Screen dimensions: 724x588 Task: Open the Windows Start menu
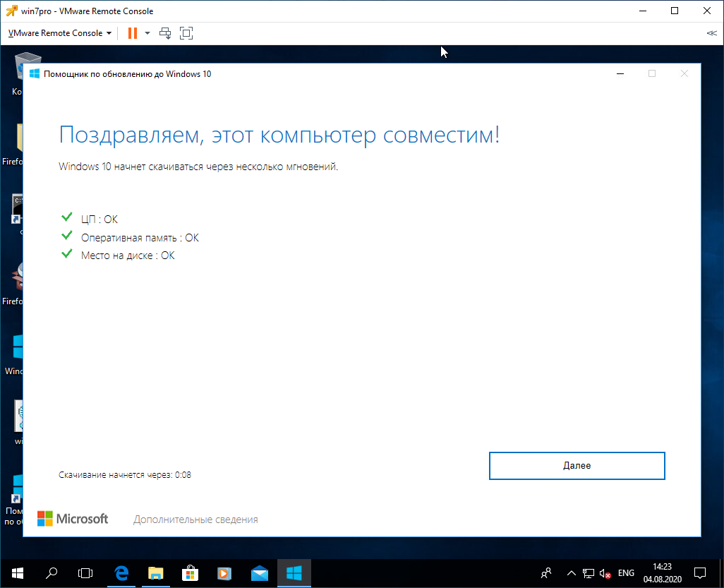[18, 573]
